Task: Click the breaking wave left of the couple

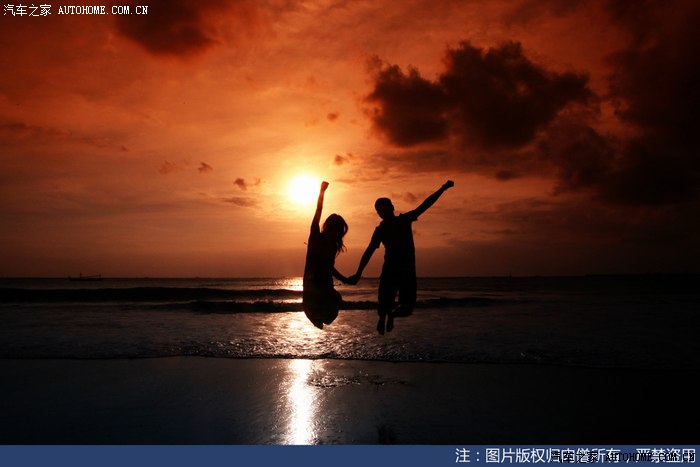Action: tap(150, 294)
